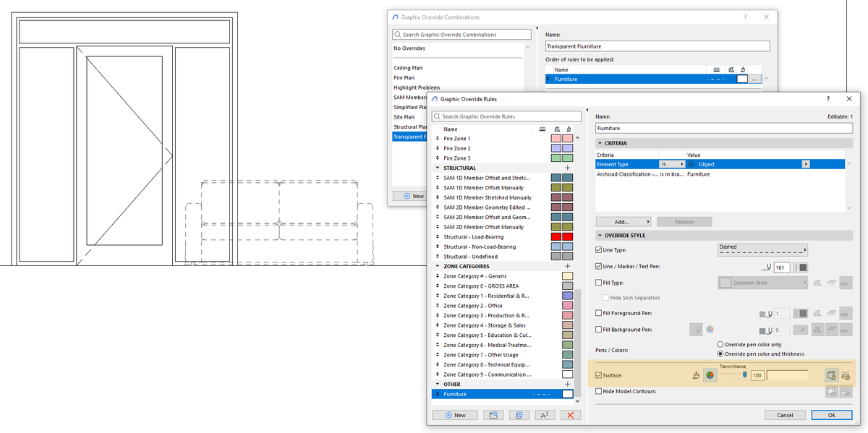Click the Transmittance slider handle
Image resolution: width=868 pixels, height=433 pixels.
(744, 374)
